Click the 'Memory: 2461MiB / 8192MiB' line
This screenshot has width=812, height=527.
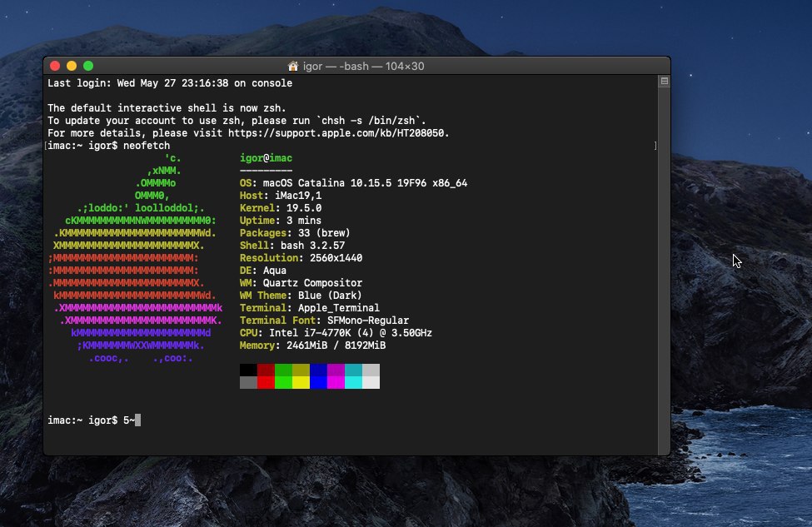click(x=313, y=345)
